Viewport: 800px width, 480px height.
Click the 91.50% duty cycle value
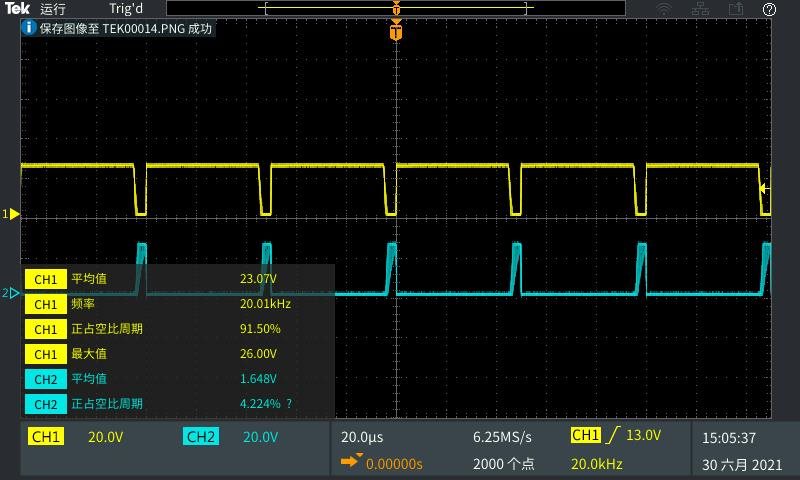click(x=260, y=329)
